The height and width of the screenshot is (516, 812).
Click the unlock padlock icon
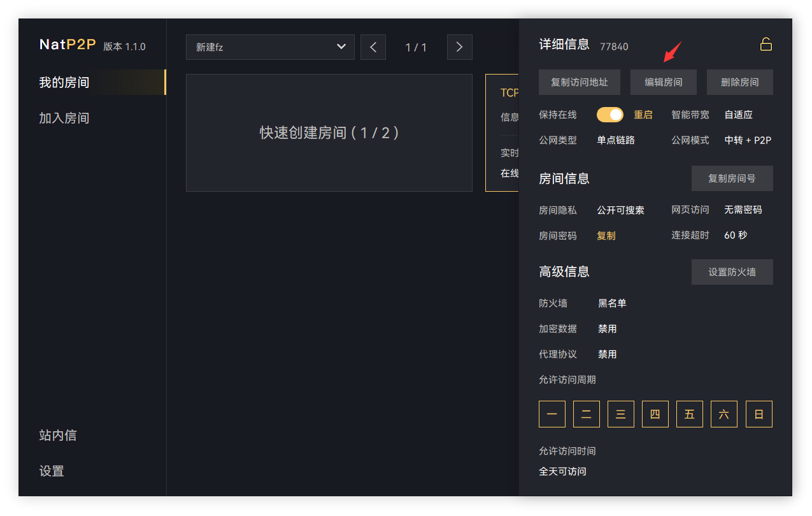(766, 44)
